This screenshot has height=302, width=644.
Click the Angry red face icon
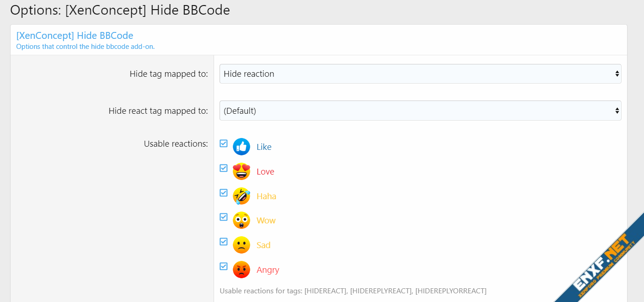pos(241,270)
